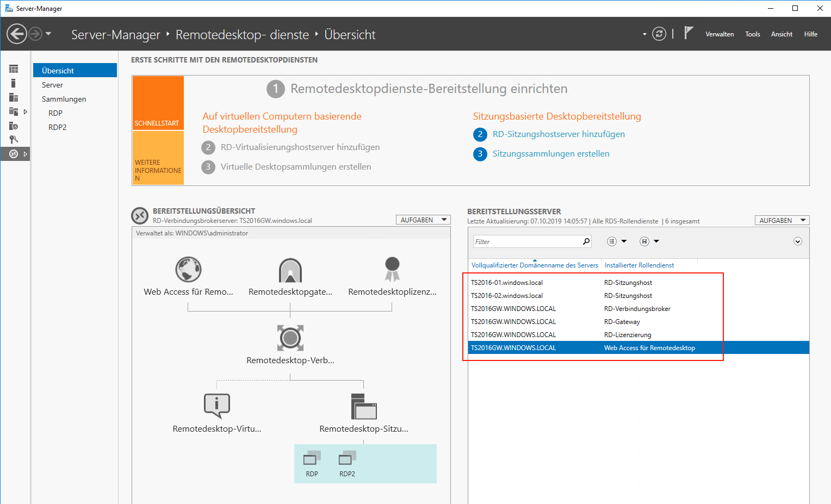Click the Remotedesktop-Sitzungshost icon
The image size is (831, 504).
pyautogui.click(x=364, y=407)
